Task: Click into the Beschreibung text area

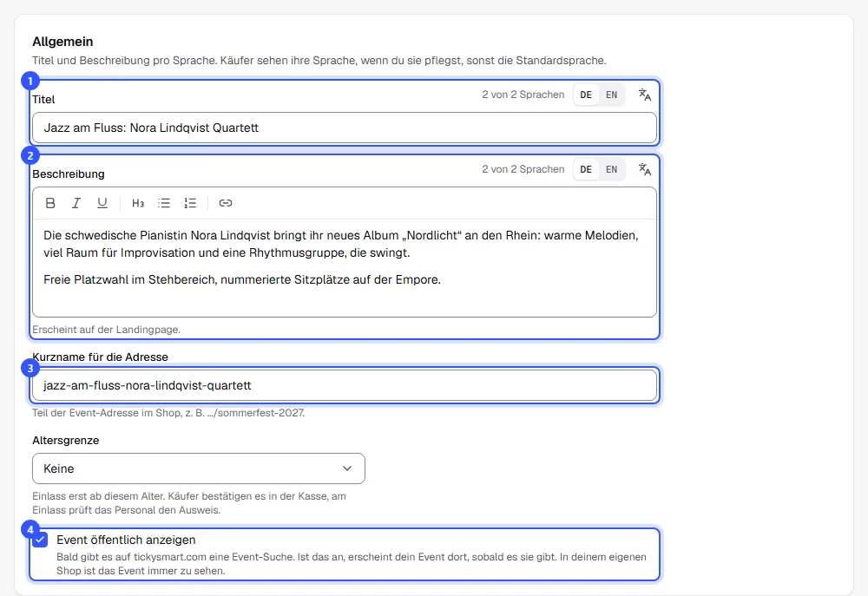Action: click(x=345, y=268)
